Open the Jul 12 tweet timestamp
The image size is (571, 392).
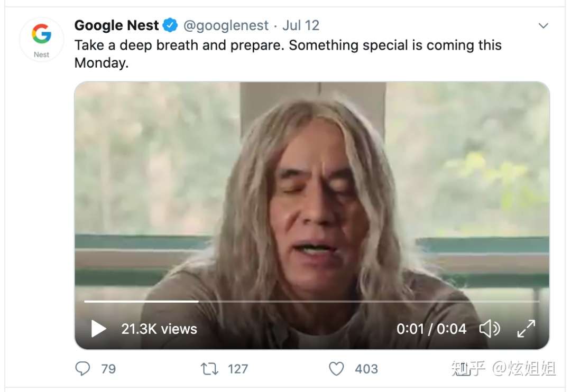[301, 25]
